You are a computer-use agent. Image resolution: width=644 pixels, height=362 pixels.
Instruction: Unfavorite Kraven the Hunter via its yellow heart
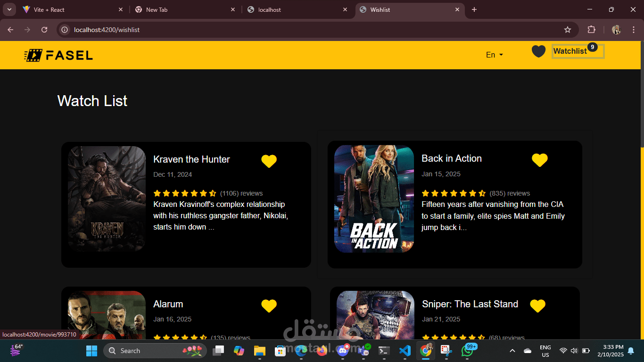click(269, 161)
